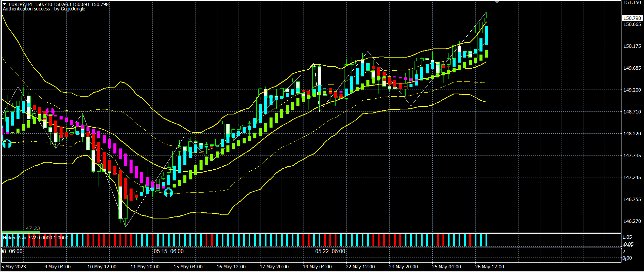The height and width of the screenshot is (272, 644).
Task: Click the green candle-time progress bar
Action: pos(21,232)
